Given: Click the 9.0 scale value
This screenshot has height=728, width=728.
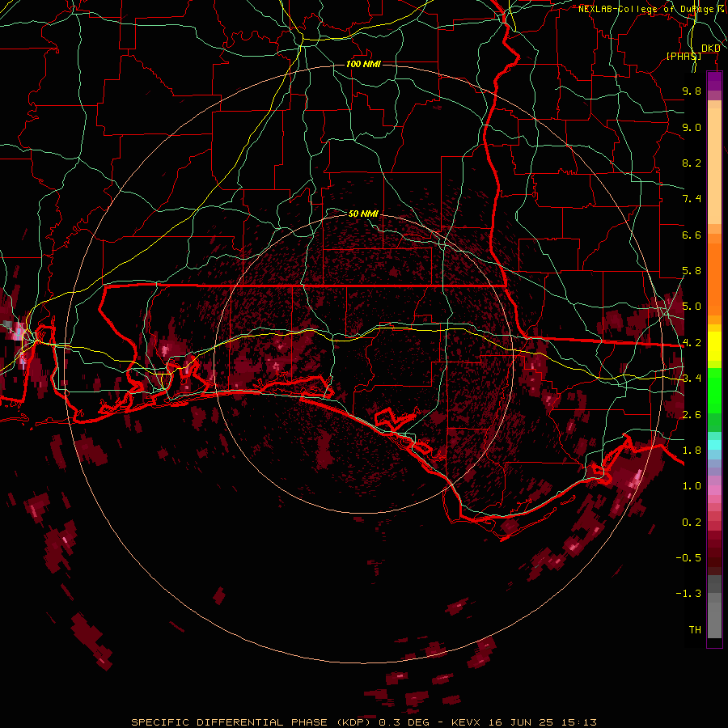Looking at the screenshot, I should tap(692, 127).
